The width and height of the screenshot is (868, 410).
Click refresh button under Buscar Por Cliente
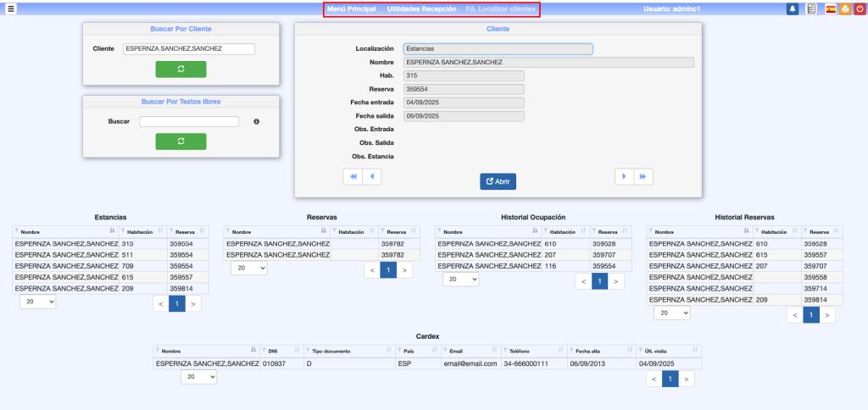(x=181, y=69)
